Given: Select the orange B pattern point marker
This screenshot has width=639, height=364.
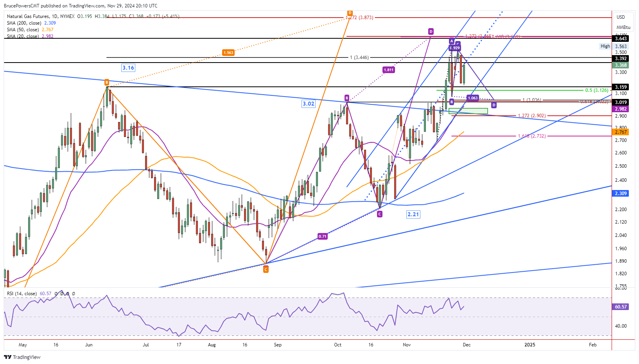Looking at the screenshot, I should coord(106,82).
